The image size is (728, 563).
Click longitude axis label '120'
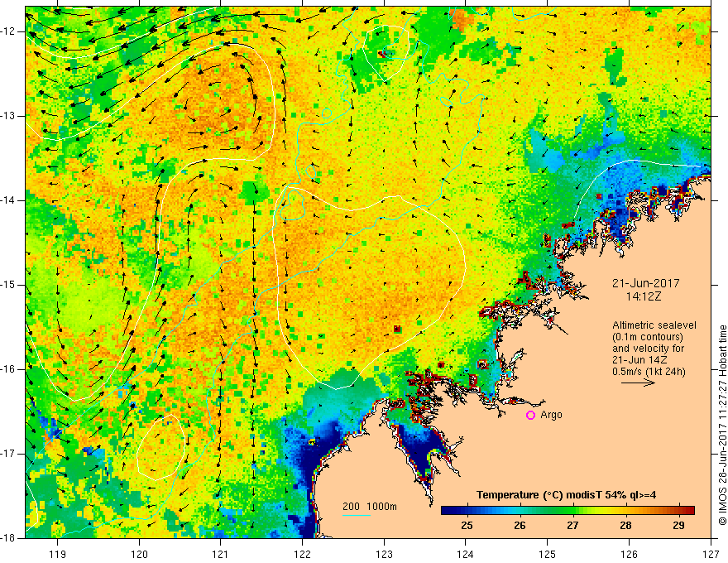(x=139, y=554)
